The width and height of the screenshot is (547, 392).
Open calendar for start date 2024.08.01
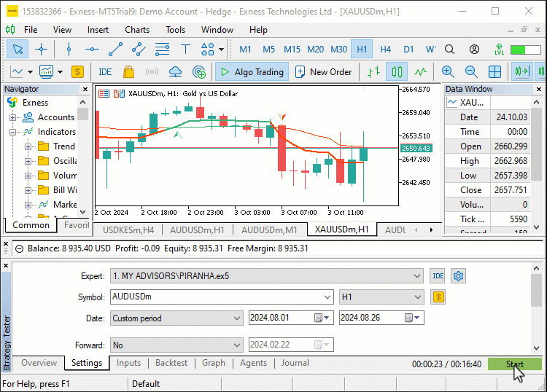pos(322,318)
